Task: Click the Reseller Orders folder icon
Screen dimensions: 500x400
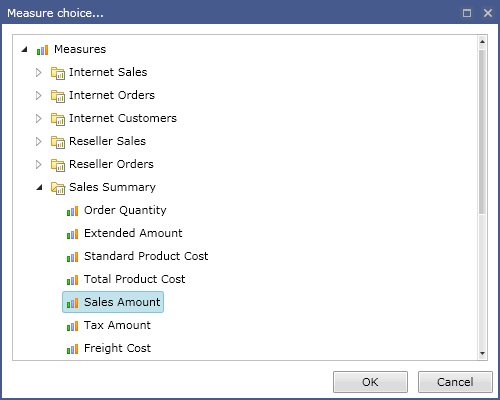Action: pyautogui.click(x=58, y=165)
